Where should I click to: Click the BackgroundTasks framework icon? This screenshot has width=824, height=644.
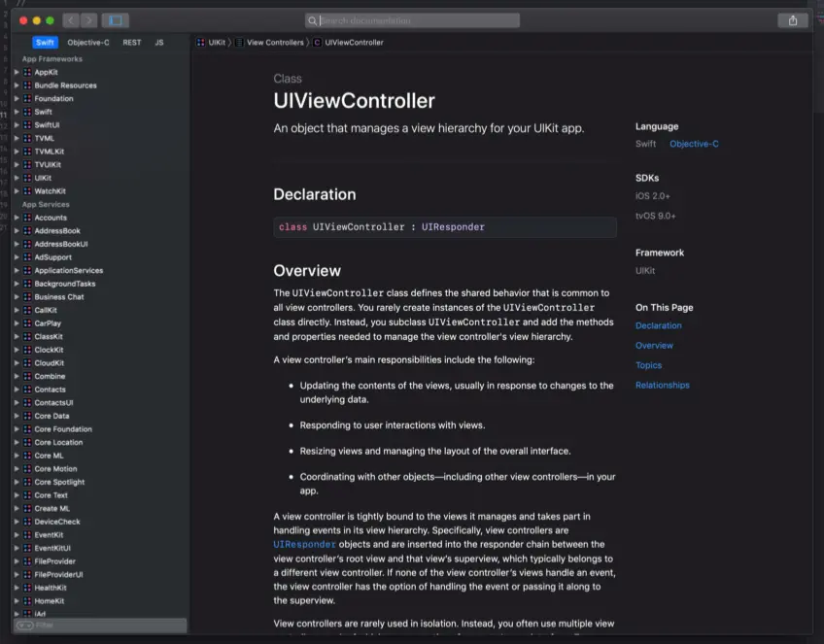27,284
